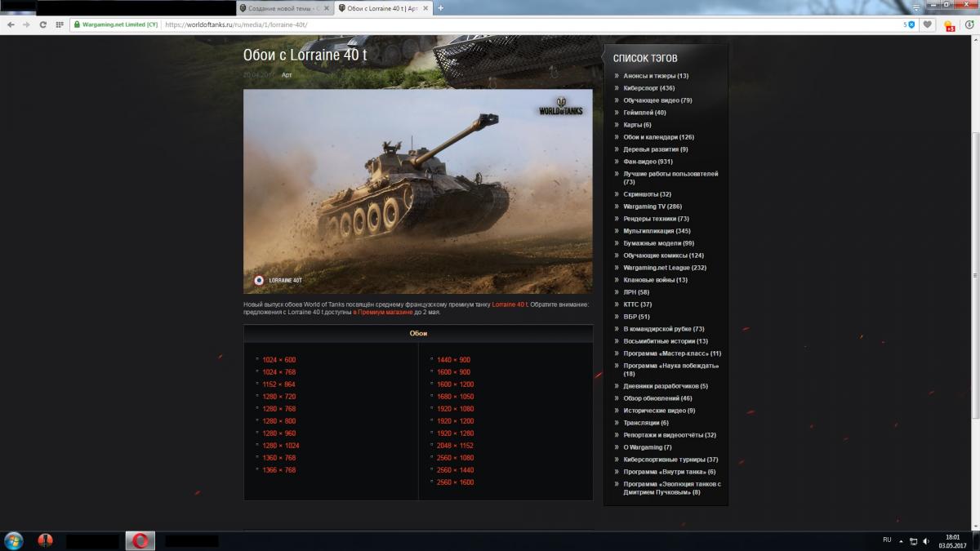980x551 pixels.
Task: Download 1920 × 1080 wallpaper
Action: tap(455, 409)
